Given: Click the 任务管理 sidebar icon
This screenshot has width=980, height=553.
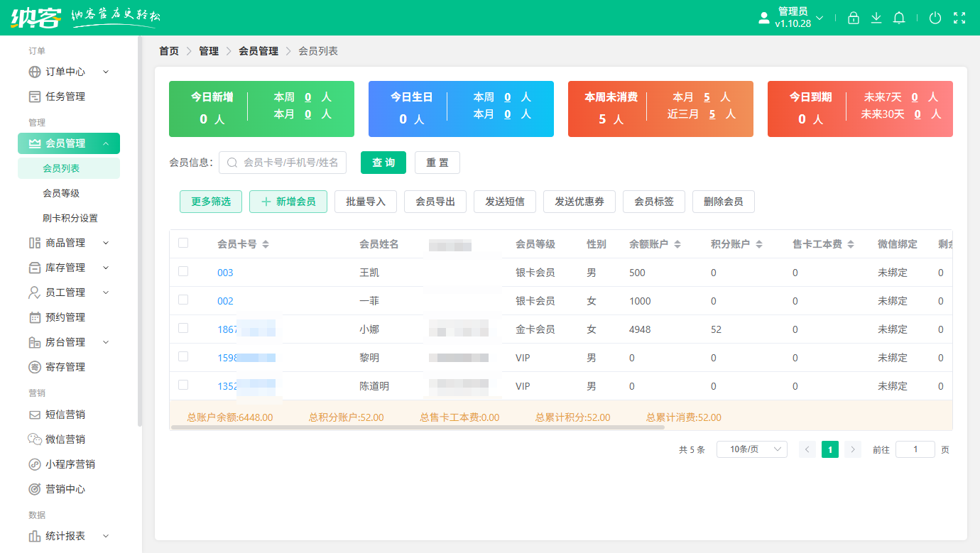Looking at the screenshot, I should point(35,97).
